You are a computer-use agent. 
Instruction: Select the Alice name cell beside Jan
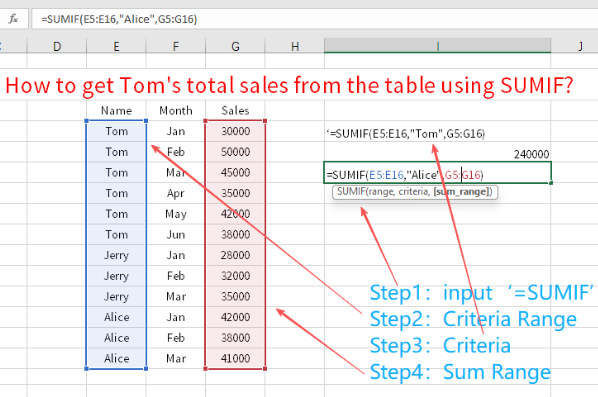coord(116,317)
